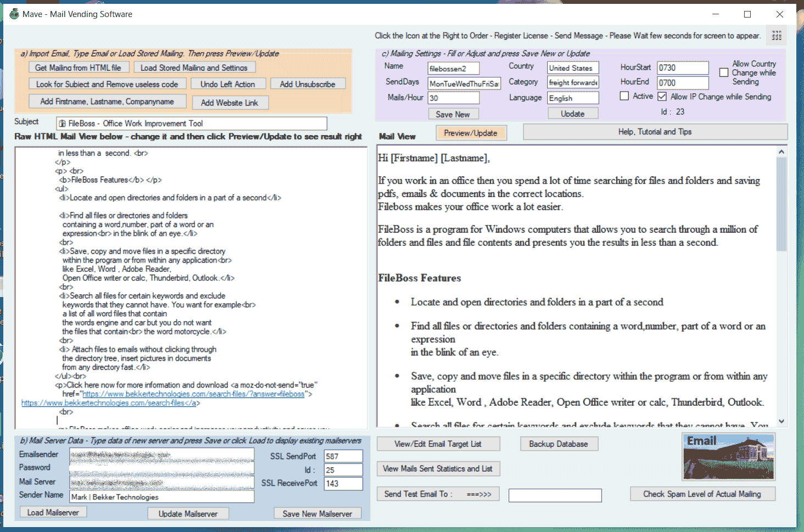Click the Add Unsubscribe button
The image size is (804, 532).
(308, 84)
